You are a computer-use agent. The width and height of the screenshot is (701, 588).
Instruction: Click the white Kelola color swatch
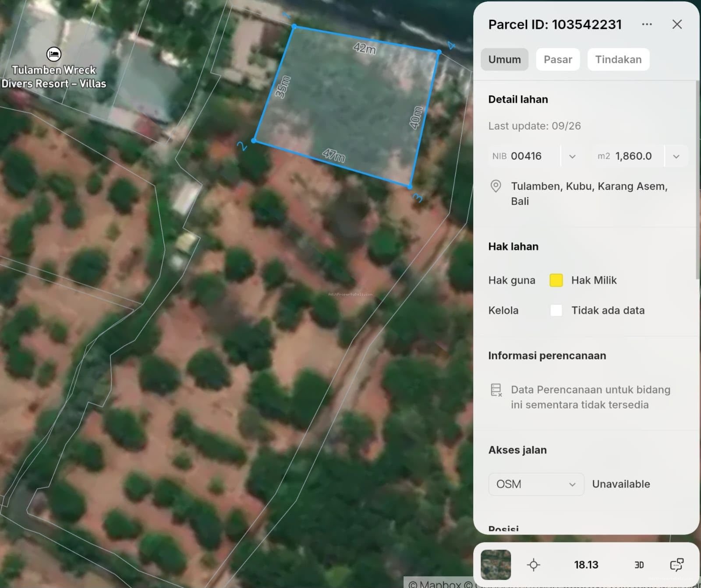556,310
